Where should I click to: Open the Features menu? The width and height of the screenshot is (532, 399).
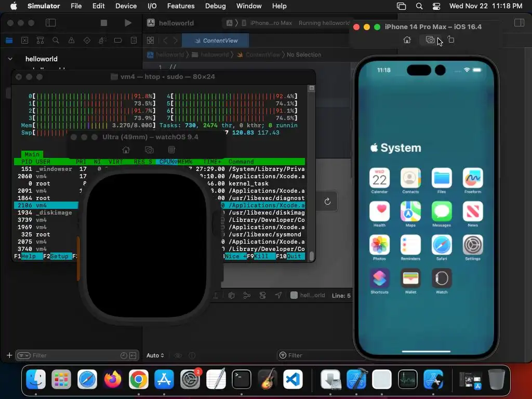(x=181, y=6)
